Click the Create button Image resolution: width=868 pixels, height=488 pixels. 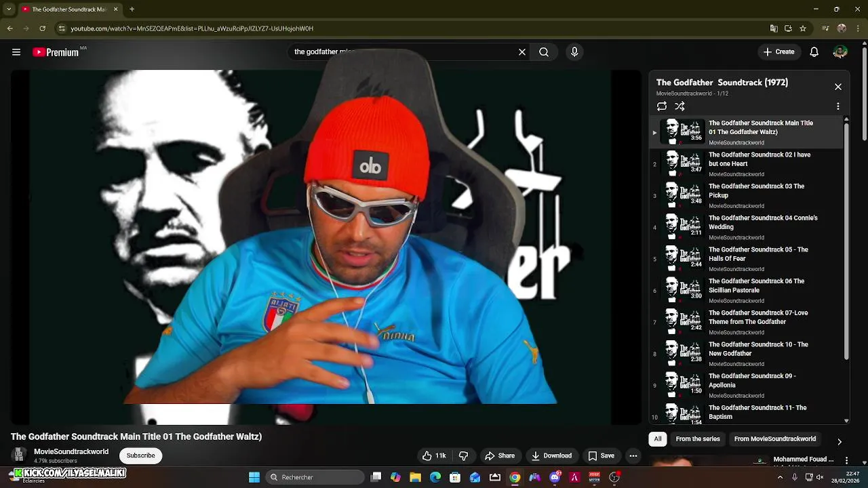[778, 52]
